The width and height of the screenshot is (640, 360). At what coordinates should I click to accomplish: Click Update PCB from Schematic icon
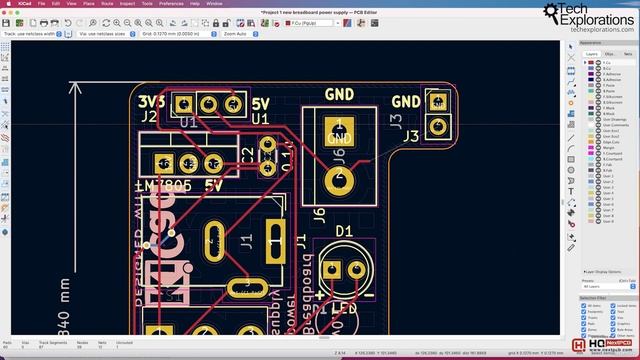coord(264,23)
